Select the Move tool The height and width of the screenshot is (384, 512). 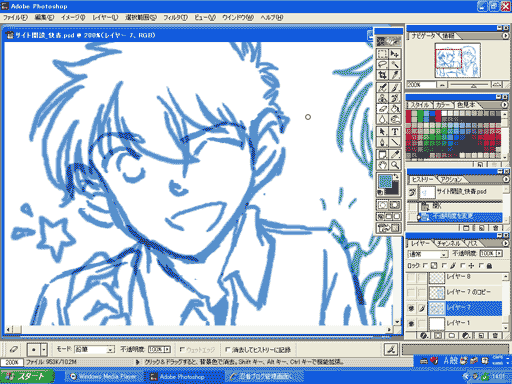[x=395, y=54]
